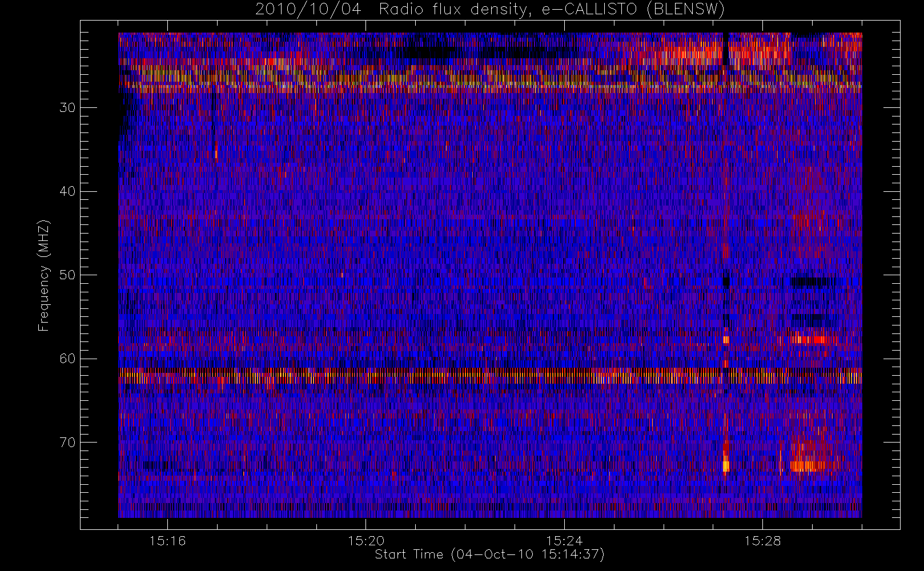Click the 50 frequency tick label
The height and width of the screenshot is (571, 924).
pos(67,275)
